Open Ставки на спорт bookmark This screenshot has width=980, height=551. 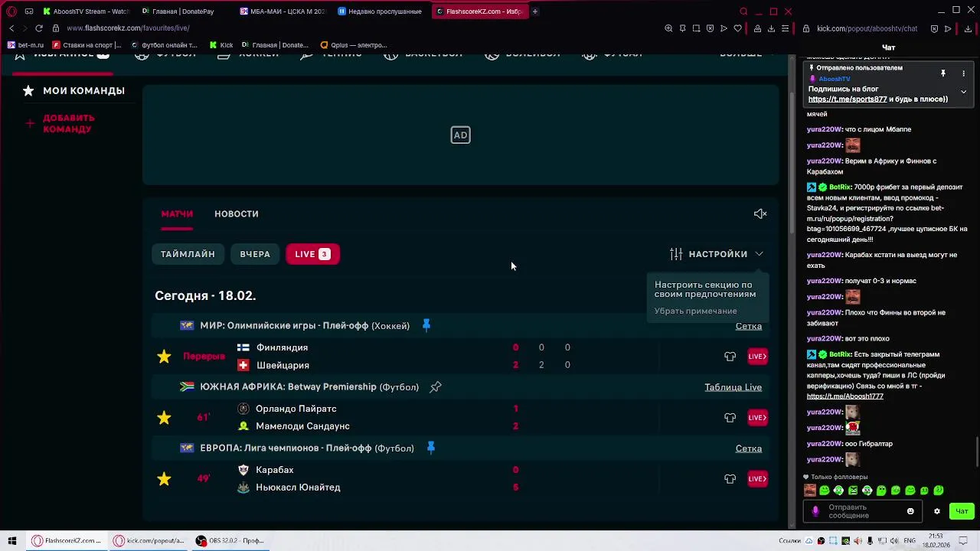coord(87,45)
